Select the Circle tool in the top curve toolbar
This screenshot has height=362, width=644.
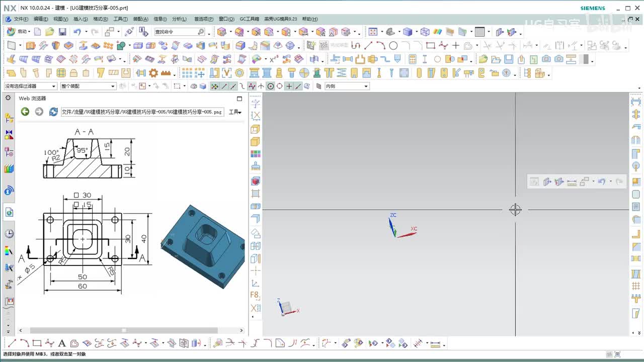click(x=393, y=45)
